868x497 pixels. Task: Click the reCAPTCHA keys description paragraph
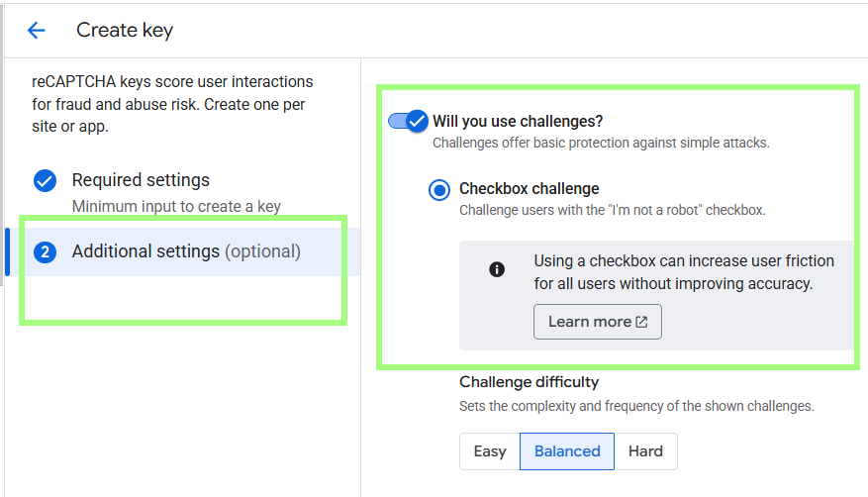pos(172,104)
